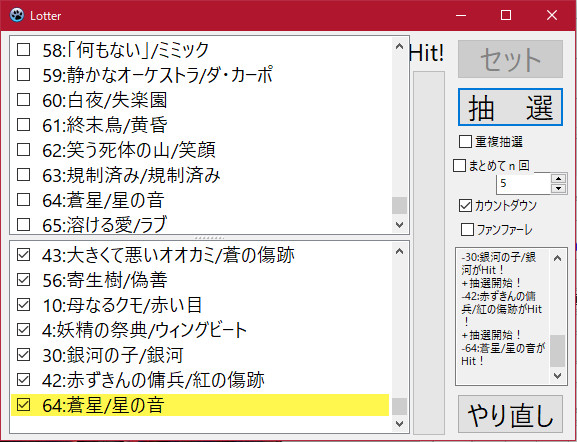Increase the n回 count spinner
This screenshot has width=577, height=442.
click(x=559, y=178)
